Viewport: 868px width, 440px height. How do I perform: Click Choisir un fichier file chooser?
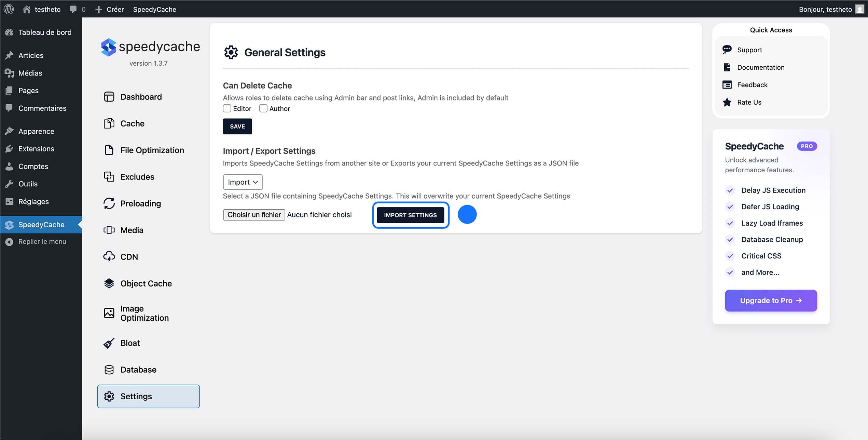(254, 215)
